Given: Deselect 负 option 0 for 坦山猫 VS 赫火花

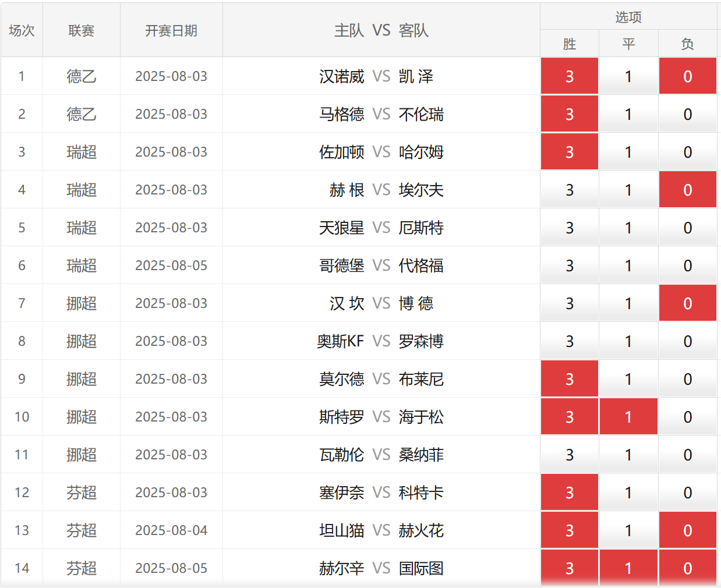Looking at the screenshot, I should (688, 530).
